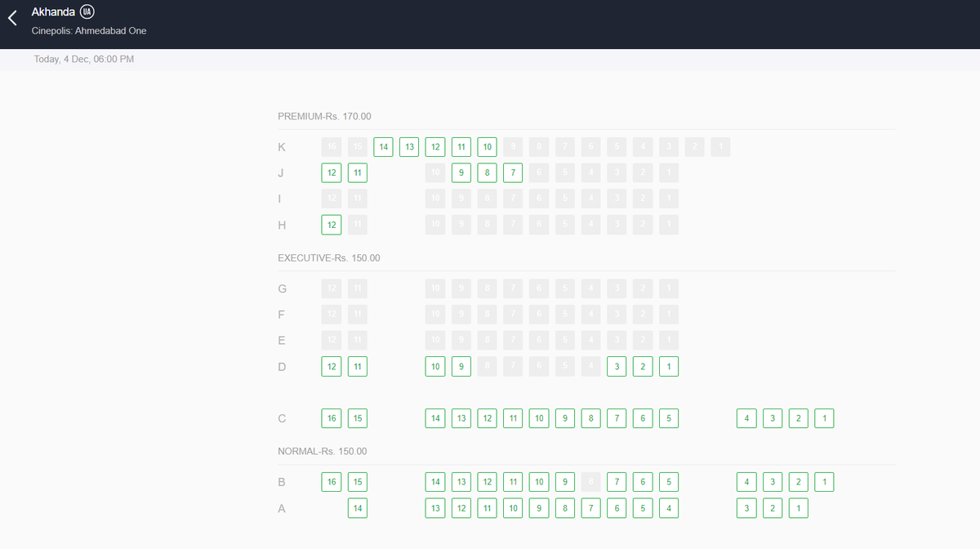Select seat 14 in row A
Screen dimensions: 980x549
pos(358,508)
